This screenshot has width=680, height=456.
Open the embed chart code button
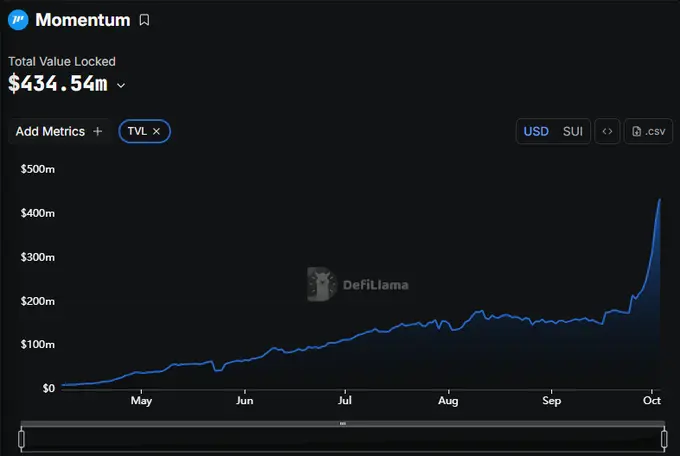(607, 131)
